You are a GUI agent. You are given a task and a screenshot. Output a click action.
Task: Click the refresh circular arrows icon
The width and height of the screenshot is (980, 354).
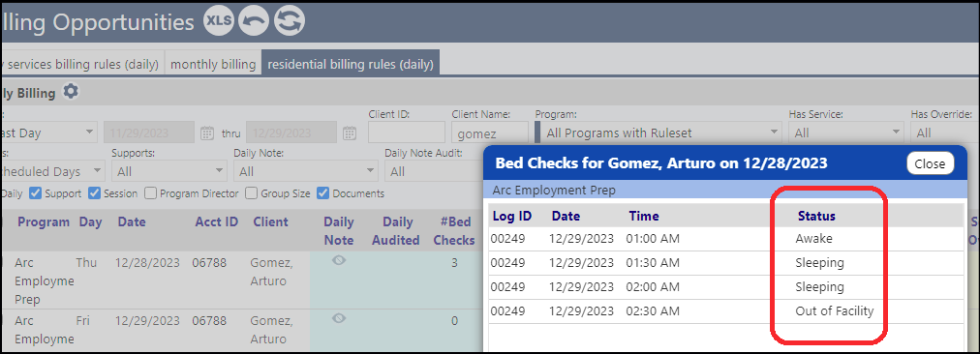tap(290, 21)
